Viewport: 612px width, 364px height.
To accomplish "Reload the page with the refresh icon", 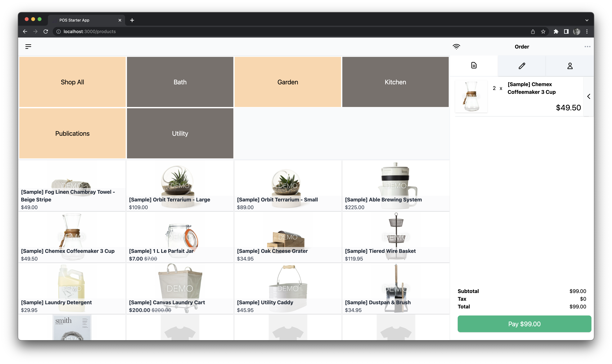I will click(x=46, y=31).
